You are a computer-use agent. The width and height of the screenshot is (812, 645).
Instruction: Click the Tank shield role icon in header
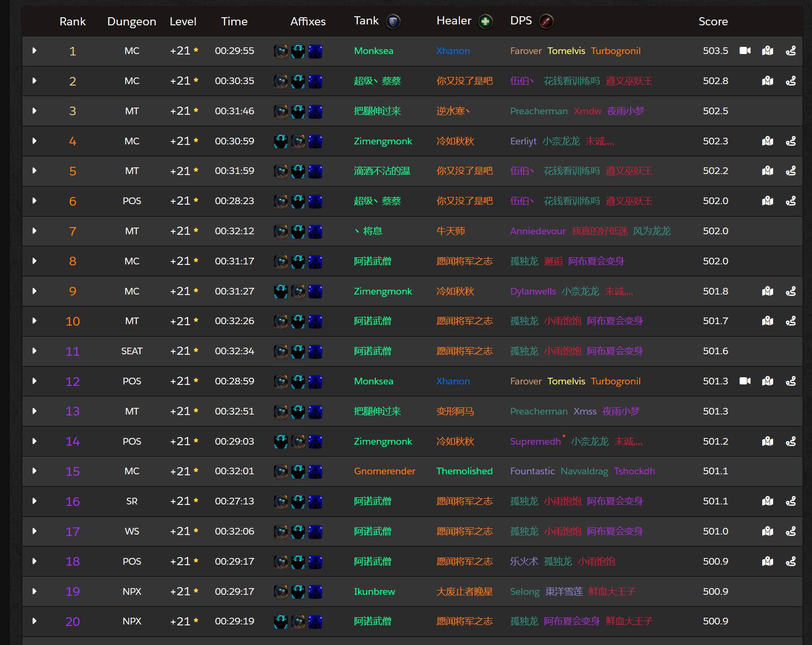pyautogui.click(x=393, y=22)
